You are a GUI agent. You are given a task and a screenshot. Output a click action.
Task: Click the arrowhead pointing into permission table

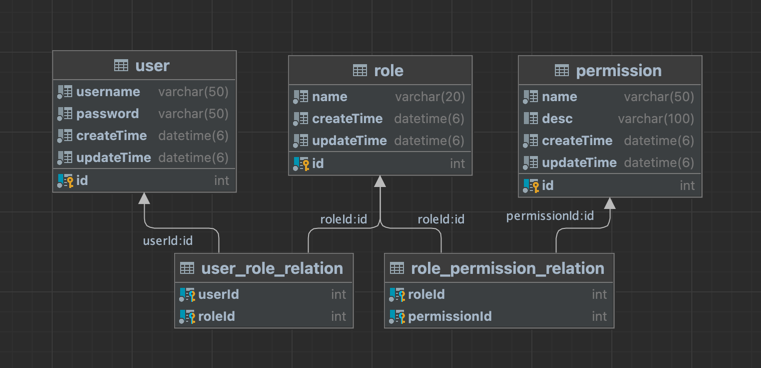click(610, 203)
